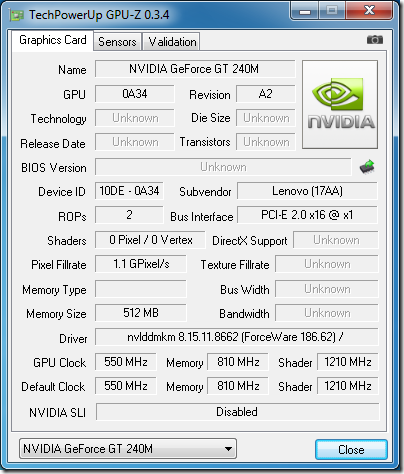
Task: Click the Bus Interface field PCI-E 2.0 x16
Action: [307, 215]
